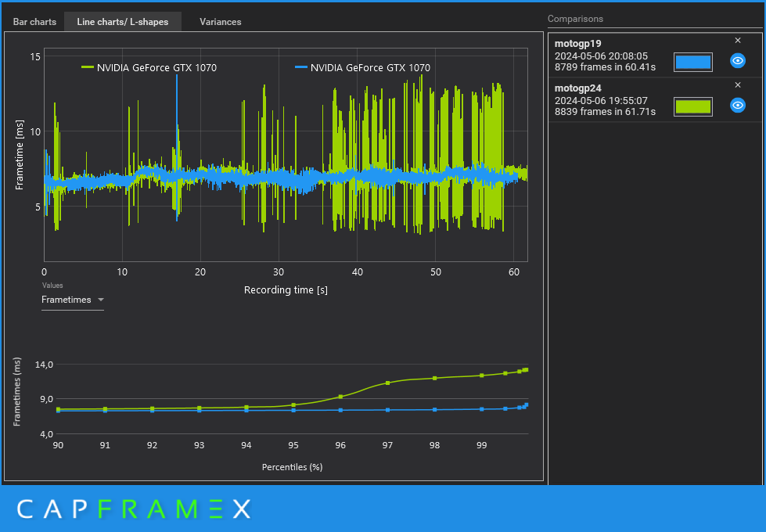Remove motogp24 from comparisons
Image resolution: width=766 pixels, height=532 pixels.
[x=738, y=85]
